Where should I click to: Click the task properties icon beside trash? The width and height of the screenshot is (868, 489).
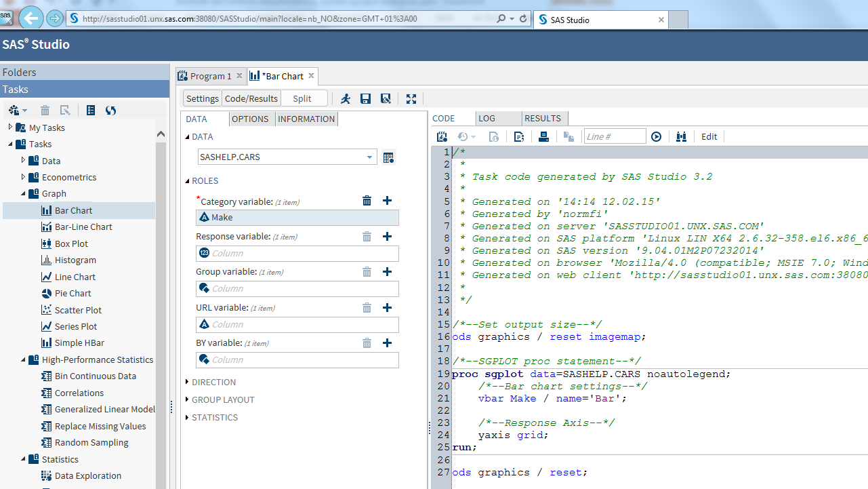pyautogui.click(x=65, y=110)
